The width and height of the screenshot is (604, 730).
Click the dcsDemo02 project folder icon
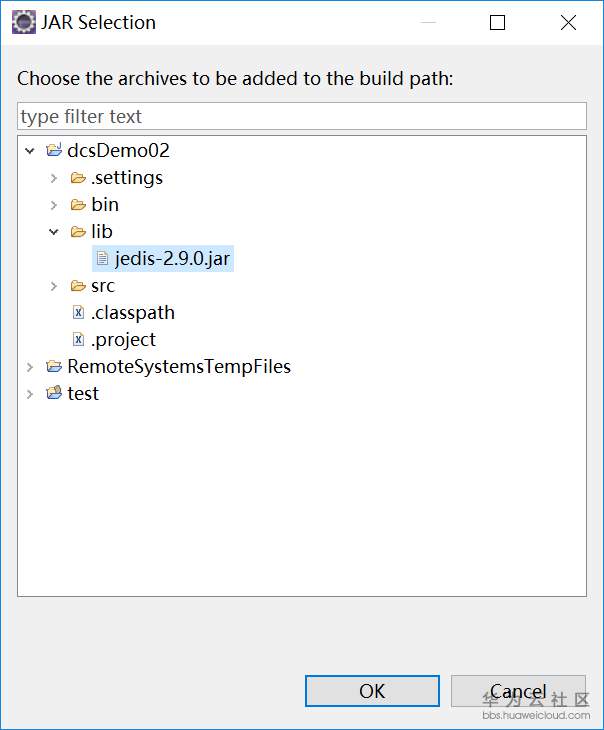tap(54, 151)
